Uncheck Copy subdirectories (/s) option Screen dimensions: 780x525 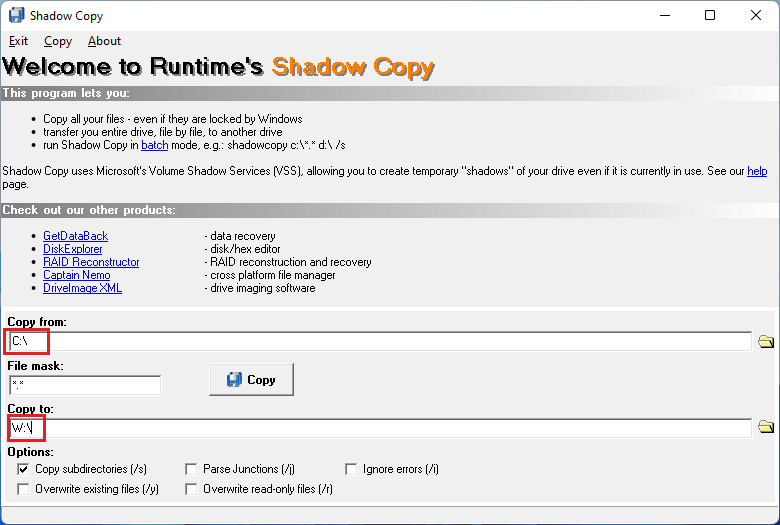coord(23,469)
